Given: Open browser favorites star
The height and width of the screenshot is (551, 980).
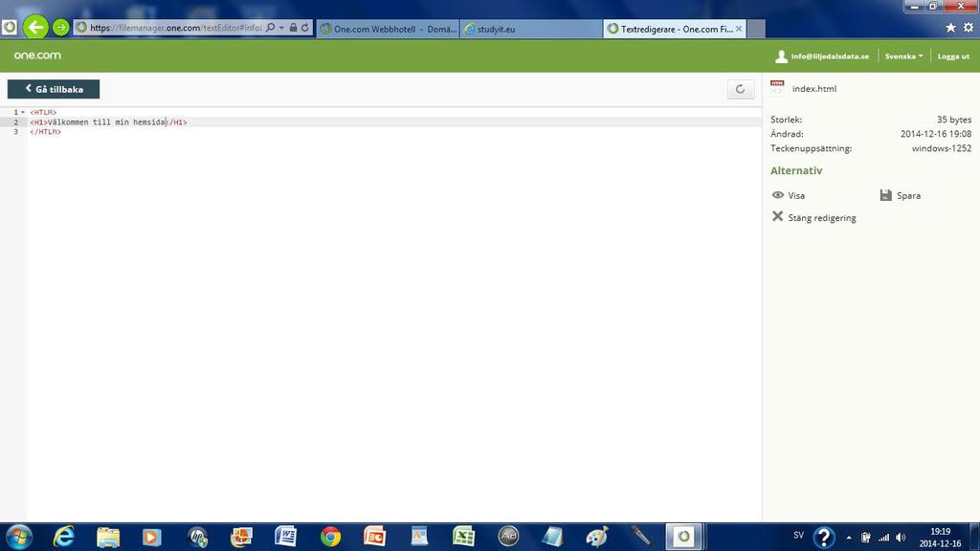Looking at the screenshot, I should [x=950, y=28].
